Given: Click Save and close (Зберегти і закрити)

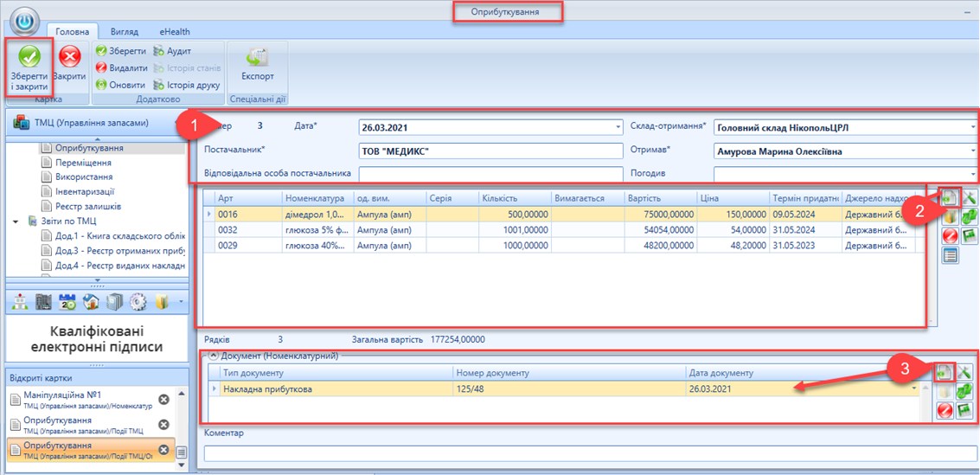Looking at the screenshot, I should click(x=29, y=68).
